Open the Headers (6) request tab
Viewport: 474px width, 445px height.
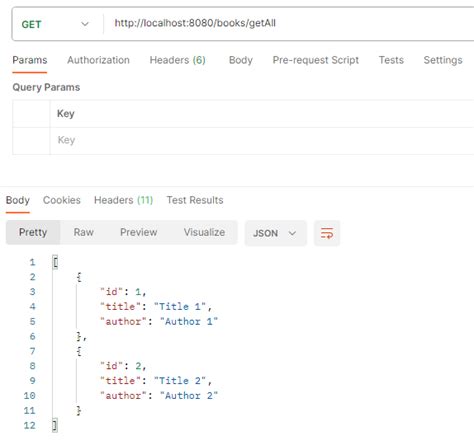tap(177, 60)
